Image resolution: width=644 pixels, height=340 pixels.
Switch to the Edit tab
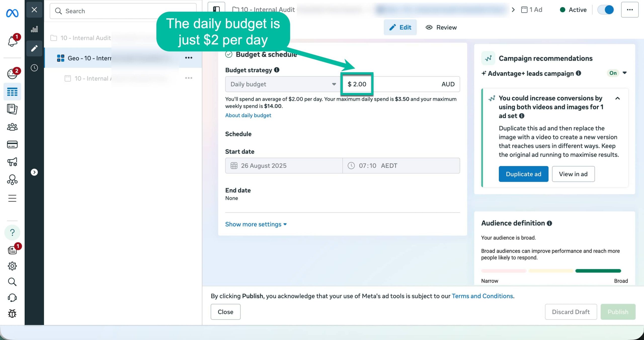[400, 27]
